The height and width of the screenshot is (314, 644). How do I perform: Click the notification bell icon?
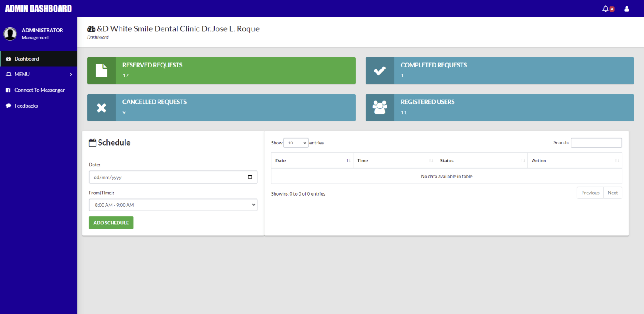(x=605, y=8)
